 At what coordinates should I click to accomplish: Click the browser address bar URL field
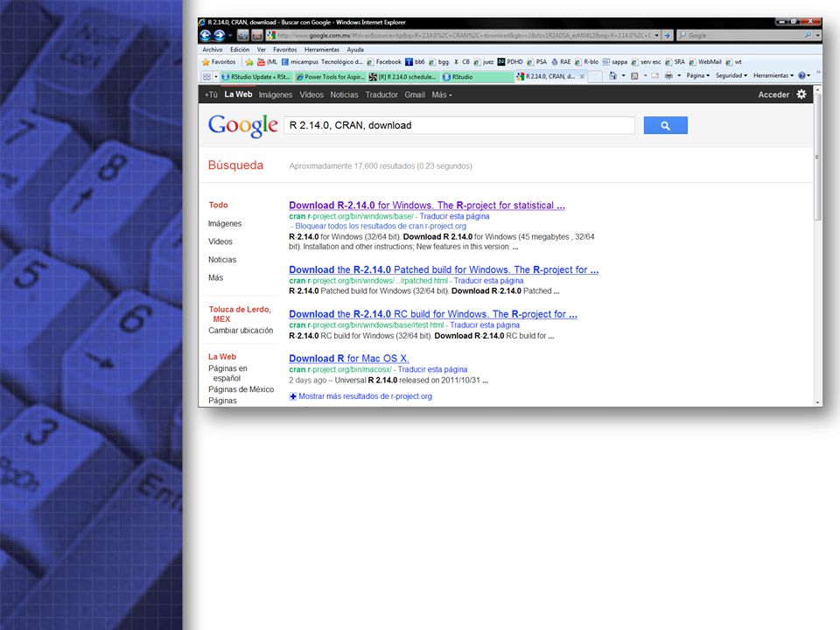pyautogui.click(x=465, y=35)
